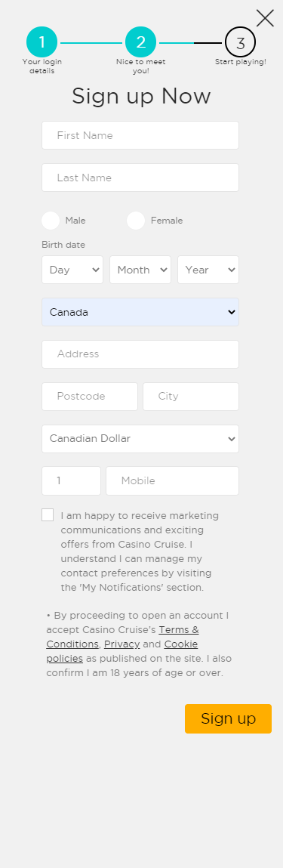Jump to step 3 Start playing circle
Viewport: 283px width, 868px height.
tap(241, 42)
